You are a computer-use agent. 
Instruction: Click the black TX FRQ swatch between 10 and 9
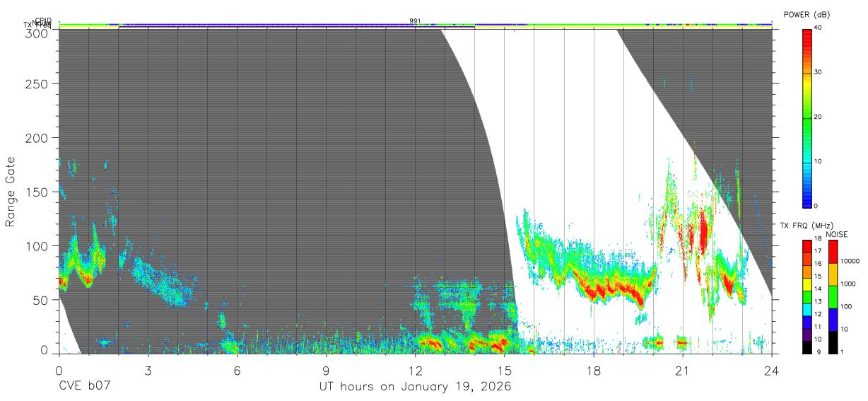(806, 347)
